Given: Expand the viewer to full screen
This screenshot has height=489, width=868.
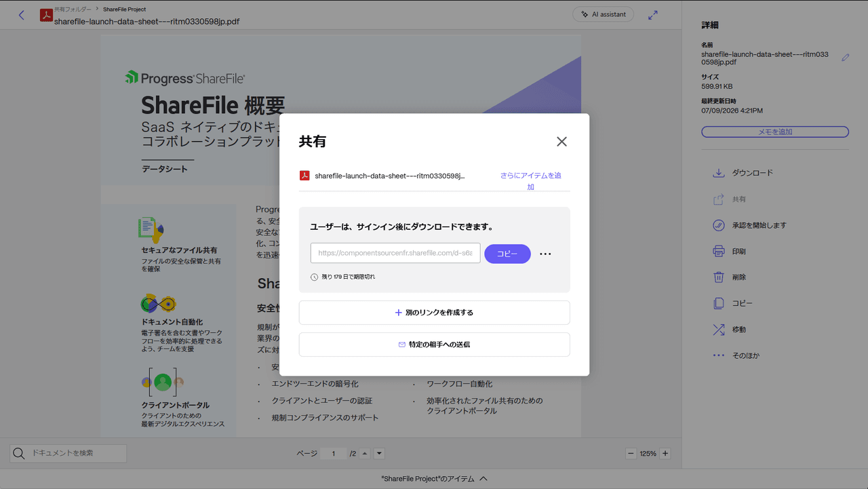Looking at the screenshot, I should point(653,15).
